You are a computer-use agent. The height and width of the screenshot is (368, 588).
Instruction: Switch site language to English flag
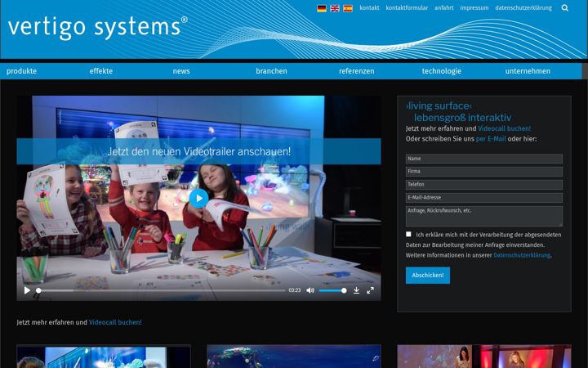tap(335, 8)
